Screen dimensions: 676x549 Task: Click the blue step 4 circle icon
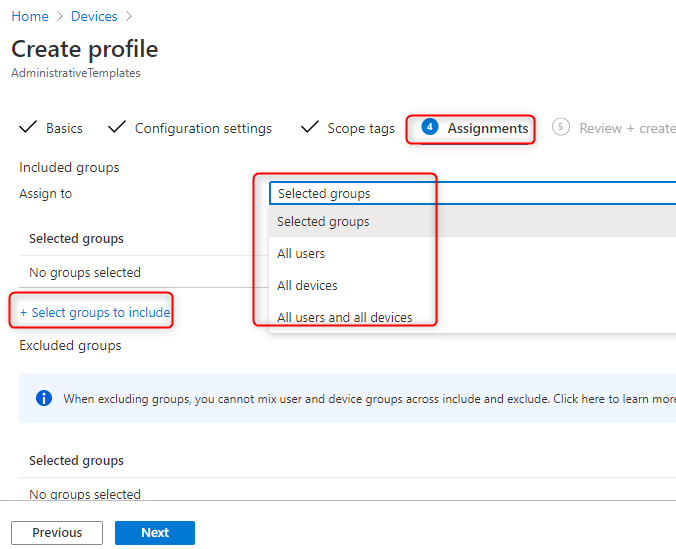coord(429,127)
